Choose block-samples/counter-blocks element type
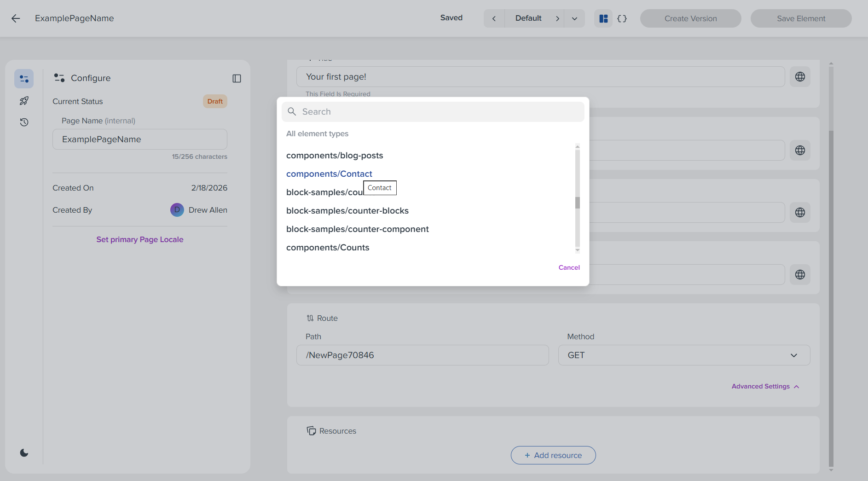Image resolution: width=868 pixels, height=481 pixels. [347, 210]
